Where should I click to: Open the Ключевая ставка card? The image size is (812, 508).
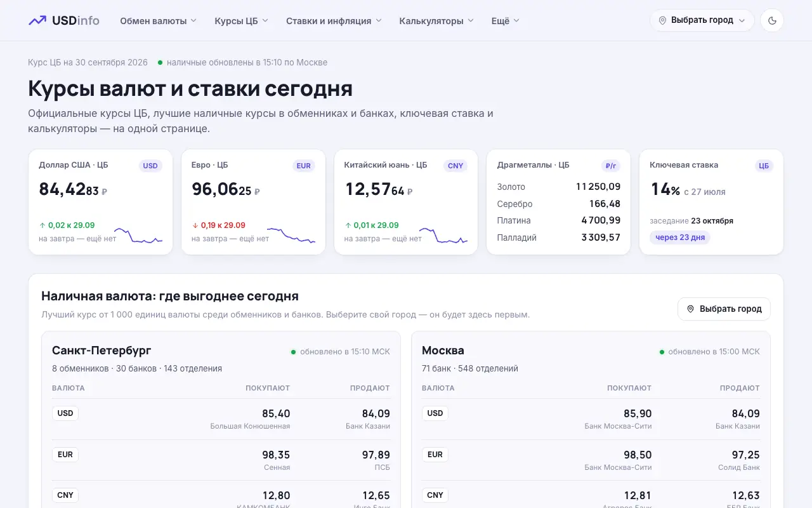coord(711,202)
